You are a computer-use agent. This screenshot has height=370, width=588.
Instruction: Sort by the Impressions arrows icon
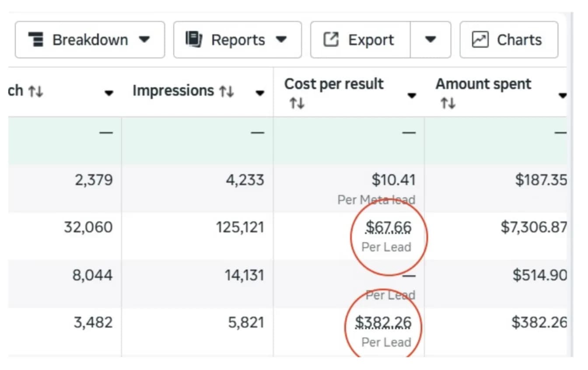click(227, 91)
